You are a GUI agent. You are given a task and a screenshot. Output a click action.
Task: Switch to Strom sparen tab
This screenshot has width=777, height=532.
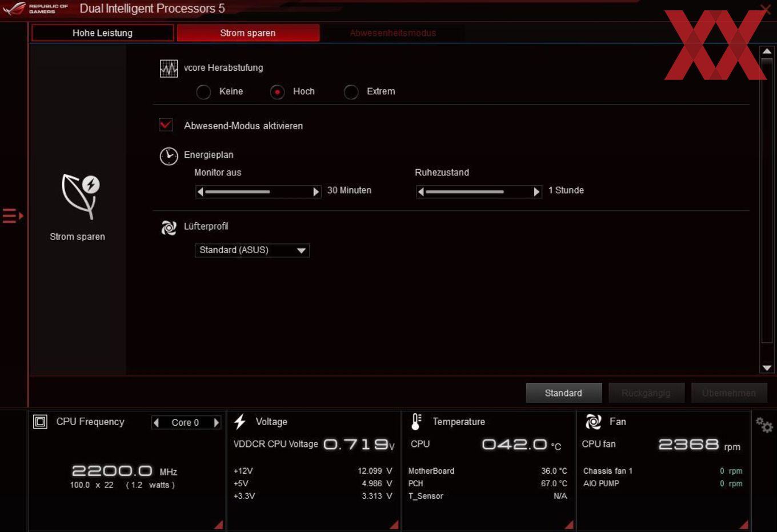pyautogui.click(x=248, y=33)
